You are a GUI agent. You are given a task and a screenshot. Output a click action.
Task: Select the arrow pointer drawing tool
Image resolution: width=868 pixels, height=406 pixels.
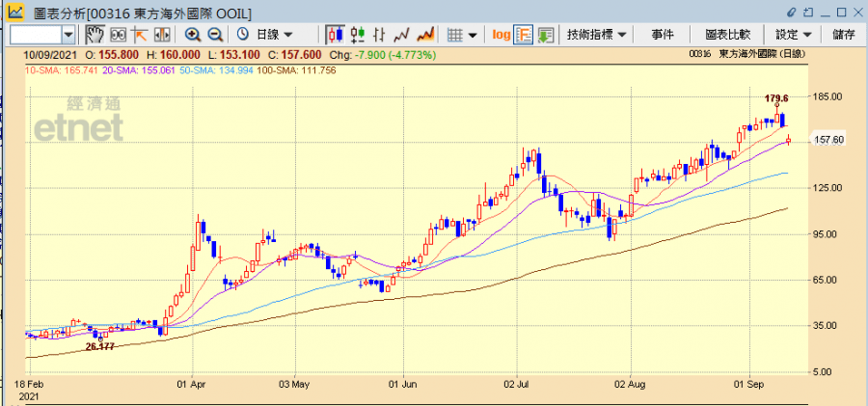coord(139,35)
